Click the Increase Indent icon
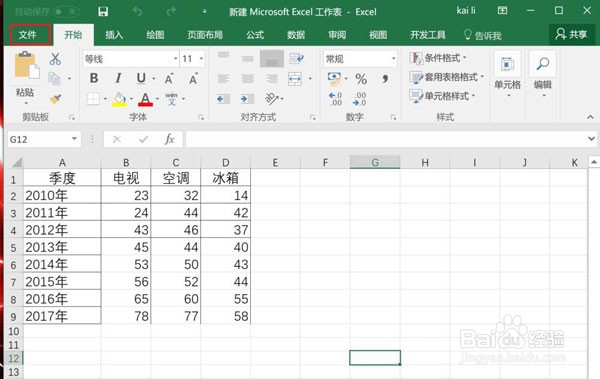600x379 pixels. click(247, 99)
